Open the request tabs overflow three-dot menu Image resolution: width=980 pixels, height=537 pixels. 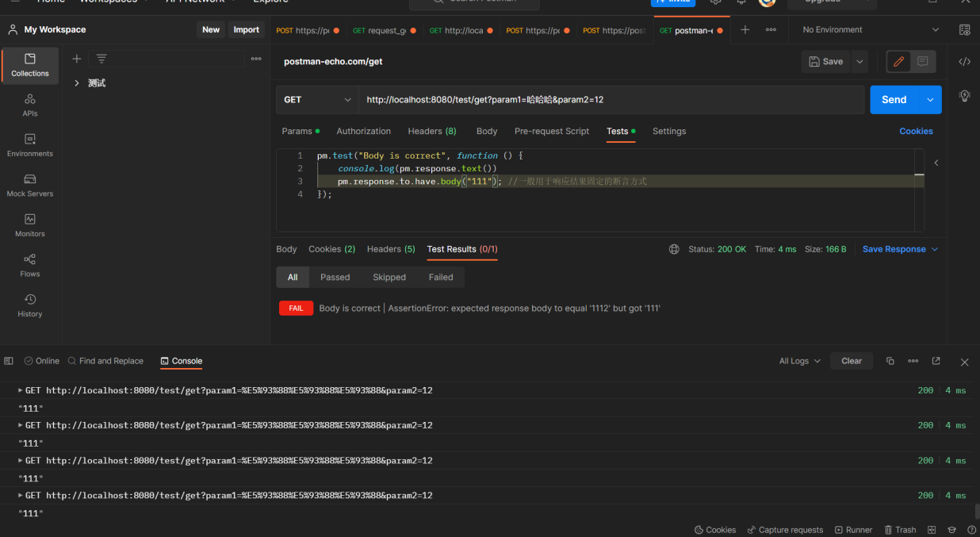click(x=771, y=30)
